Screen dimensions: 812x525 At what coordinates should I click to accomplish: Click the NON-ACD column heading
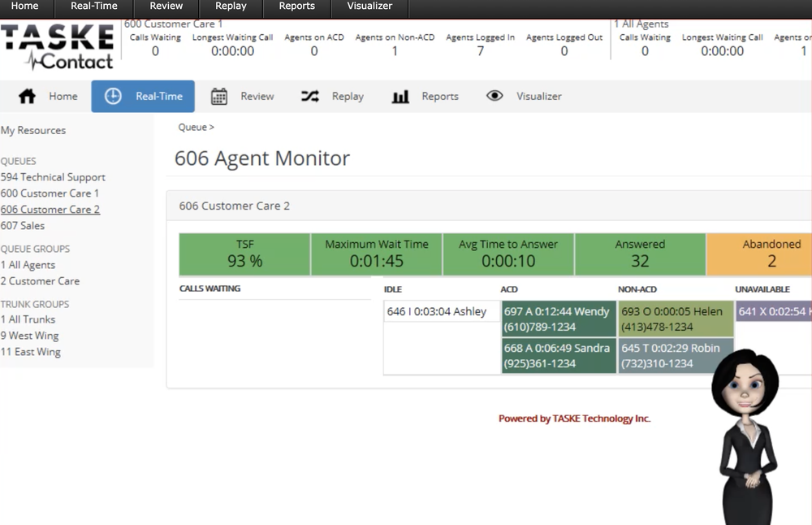(x=637, y=289)
